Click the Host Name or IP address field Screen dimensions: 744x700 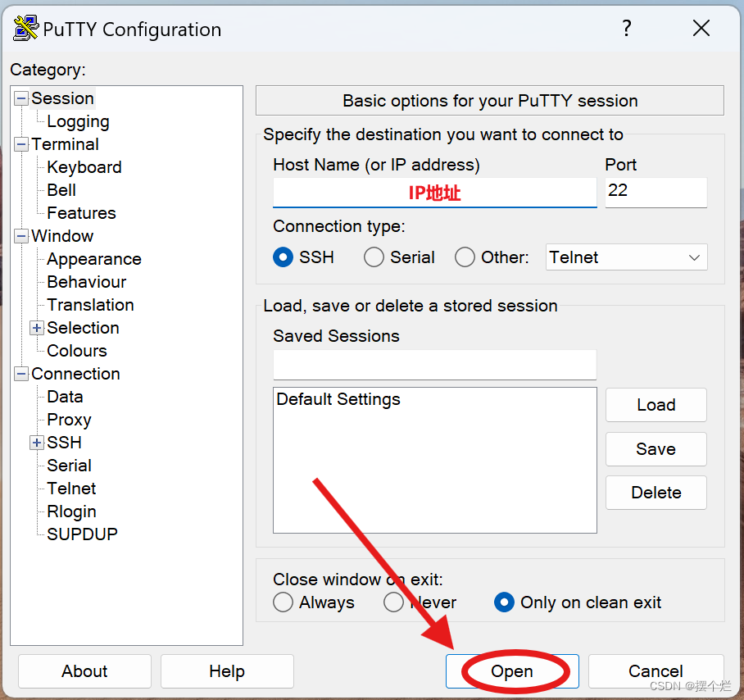pyautogui.click(x=434, y=193)
